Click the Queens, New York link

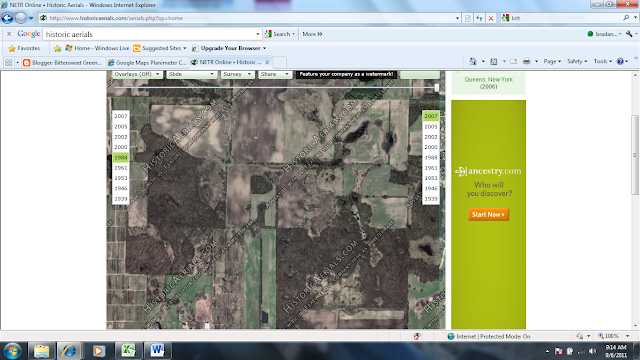point(489,80)
